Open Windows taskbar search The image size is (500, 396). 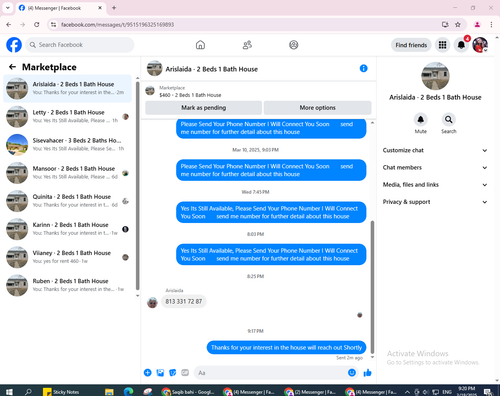(28, 392)
